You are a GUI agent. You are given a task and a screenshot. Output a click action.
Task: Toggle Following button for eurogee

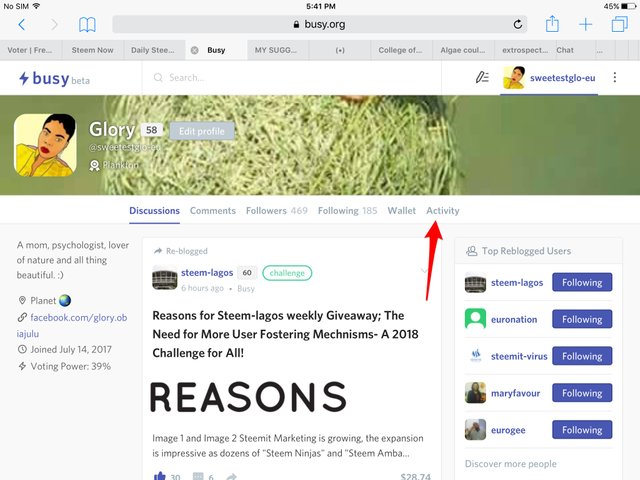pyautogui.click(x=582, y=430)
